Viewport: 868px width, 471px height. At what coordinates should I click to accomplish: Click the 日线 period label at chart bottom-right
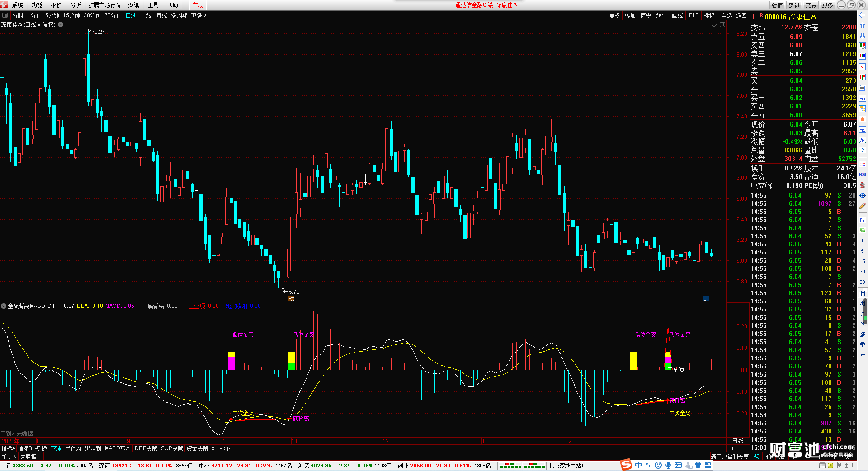pos(738,441)
